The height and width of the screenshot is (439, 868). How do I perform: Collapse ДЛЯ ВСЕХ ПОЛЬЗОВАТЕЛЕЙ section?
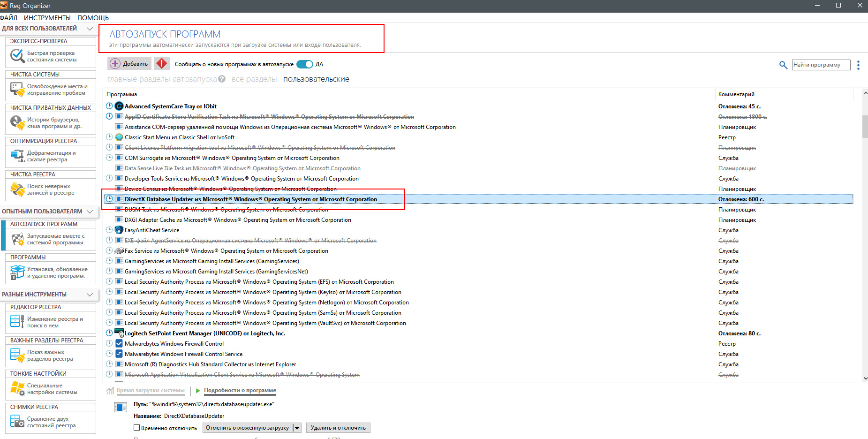pos(90,29)
